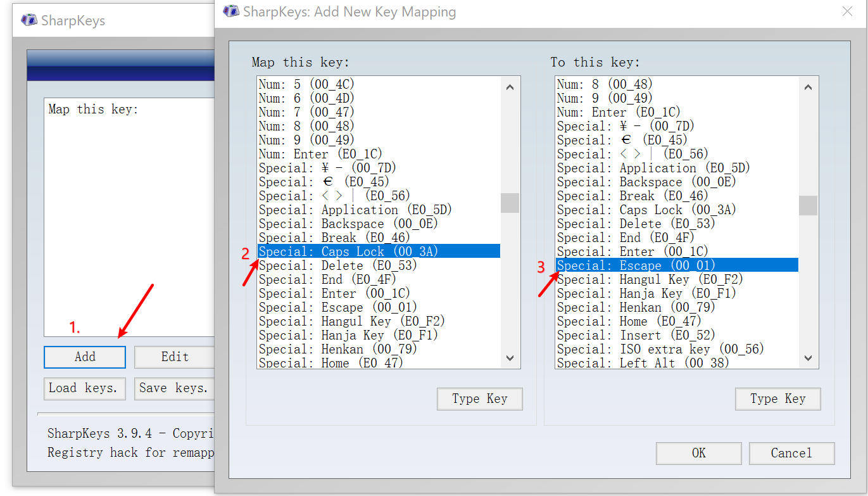The width and height of the screenshot is (868, 496).
Task: Select Special: Application in Map list
Action: [379, 210]
